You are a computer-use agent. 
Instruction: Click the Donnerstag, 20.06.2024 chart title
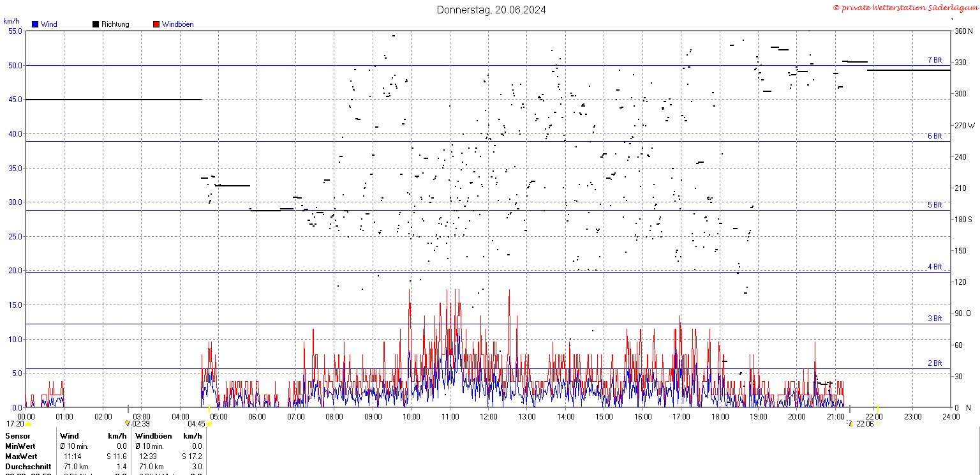click(491, 10)
